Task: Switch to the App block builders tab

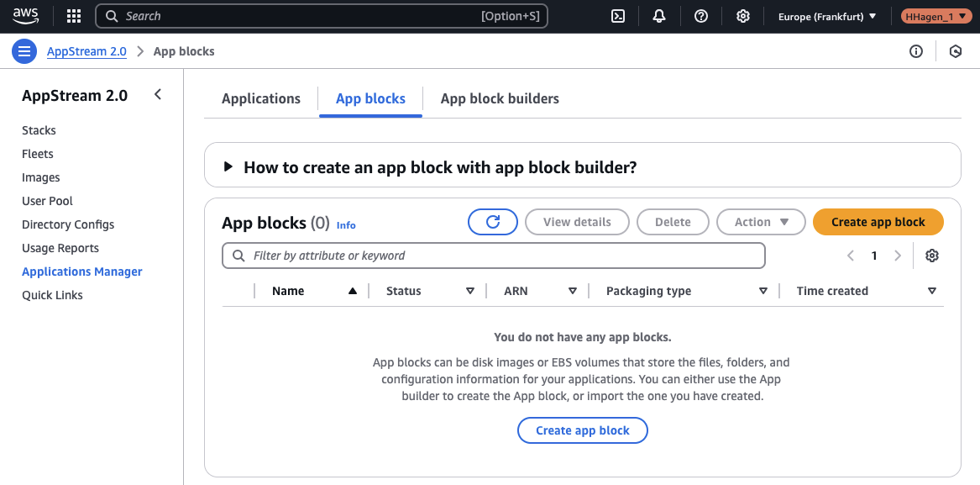Action: tap(500, 98)
